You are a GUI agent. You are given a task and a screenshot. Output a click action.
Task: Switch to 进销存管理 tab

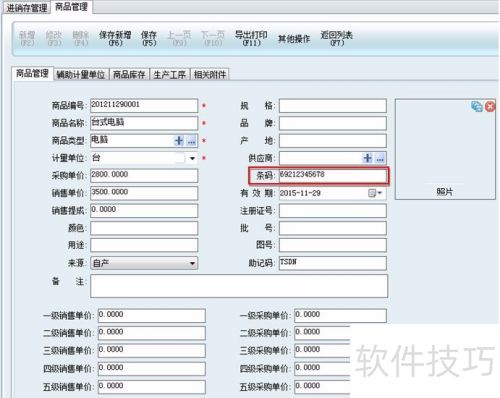pos(27,8)
